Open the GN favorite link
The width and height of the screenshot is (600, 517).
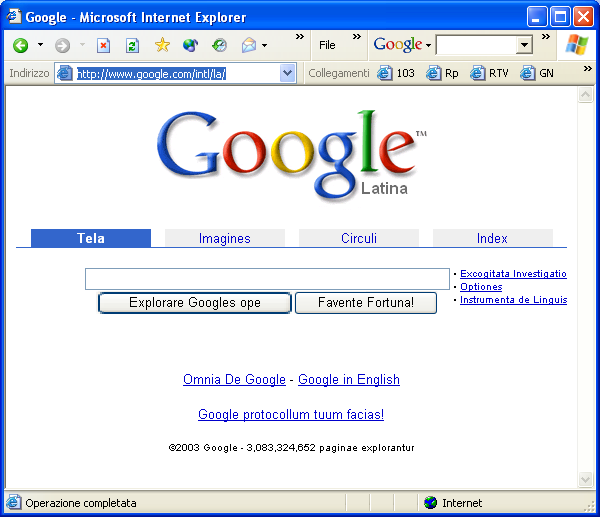[x=537, y=73]
